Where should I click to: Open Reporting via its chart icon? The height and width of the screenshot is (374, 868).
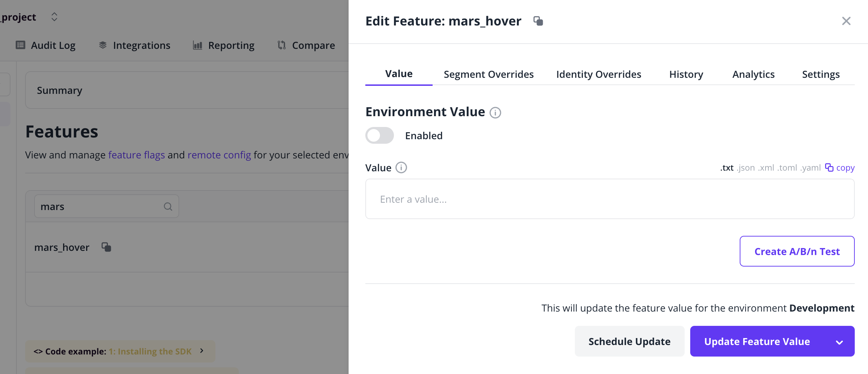click(x=197, y=45)
